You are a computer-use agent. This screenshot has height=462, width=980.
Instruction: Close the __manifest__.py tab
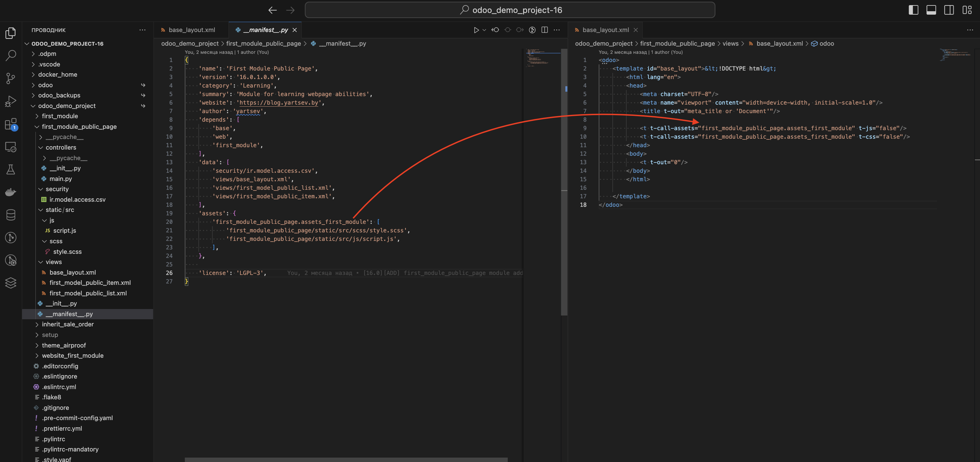click(295, 30)
